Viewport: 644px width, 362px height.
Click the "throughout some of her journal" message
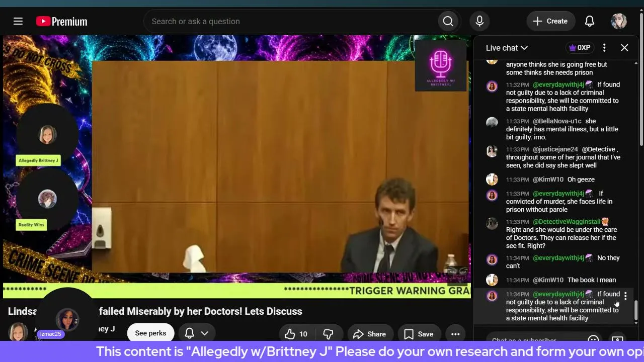coord(563,157)
